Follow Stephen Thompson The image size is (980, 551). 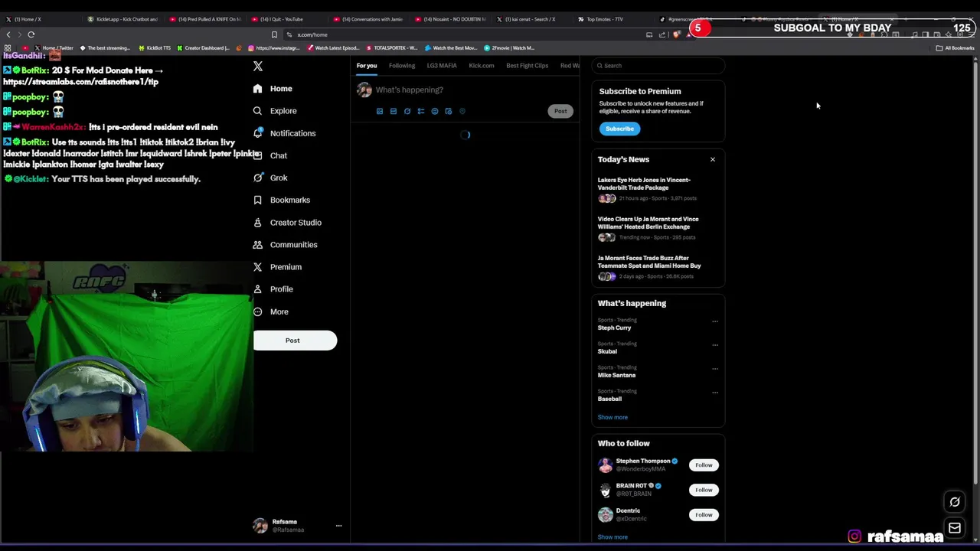pos(704,465)
